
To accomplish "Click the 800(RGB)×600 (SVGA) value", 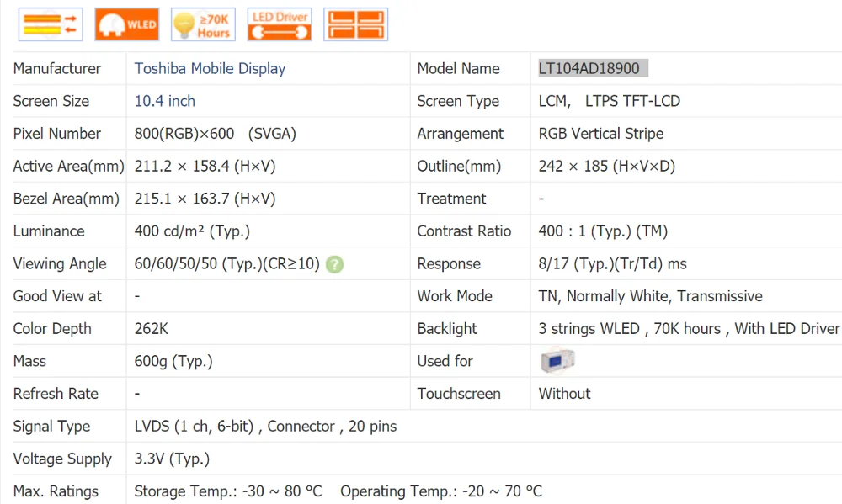I will (x=216, y=134).
